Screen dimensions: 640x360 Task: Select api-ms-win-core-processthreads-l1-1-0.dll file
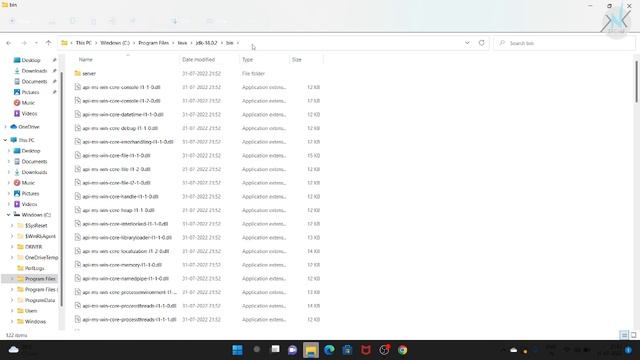(129, 306)
